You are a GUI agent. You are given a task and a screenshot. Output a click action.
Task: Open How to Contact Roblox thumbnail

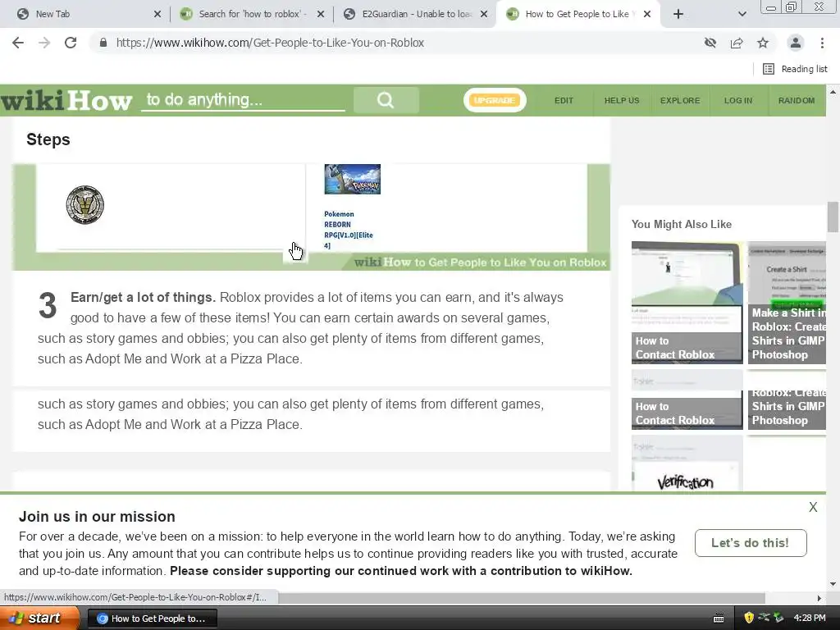coord(687,303)
